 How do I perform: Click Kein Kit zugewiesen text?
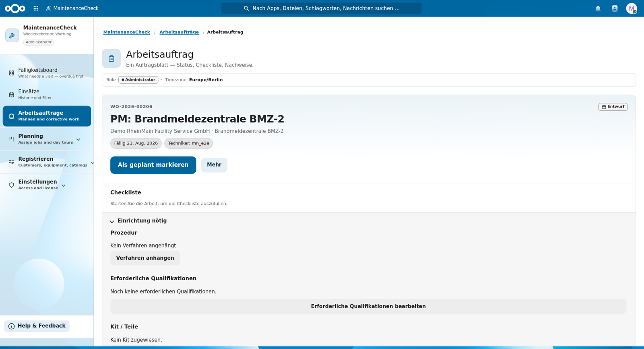point(136,340)
